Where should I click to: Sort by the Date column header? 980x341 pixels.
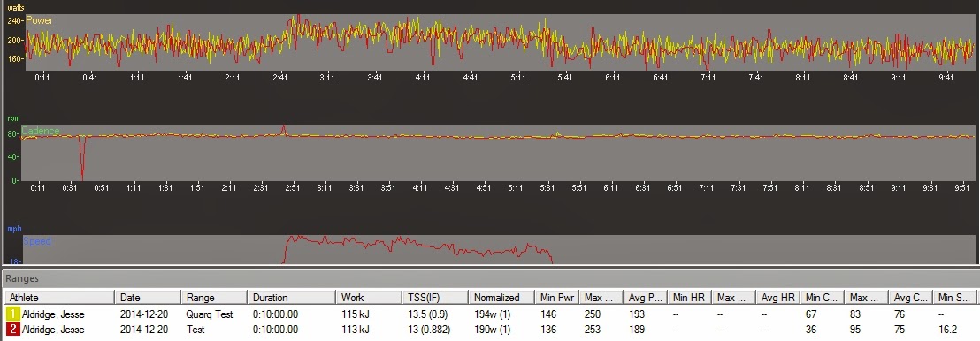click(148, 298)
